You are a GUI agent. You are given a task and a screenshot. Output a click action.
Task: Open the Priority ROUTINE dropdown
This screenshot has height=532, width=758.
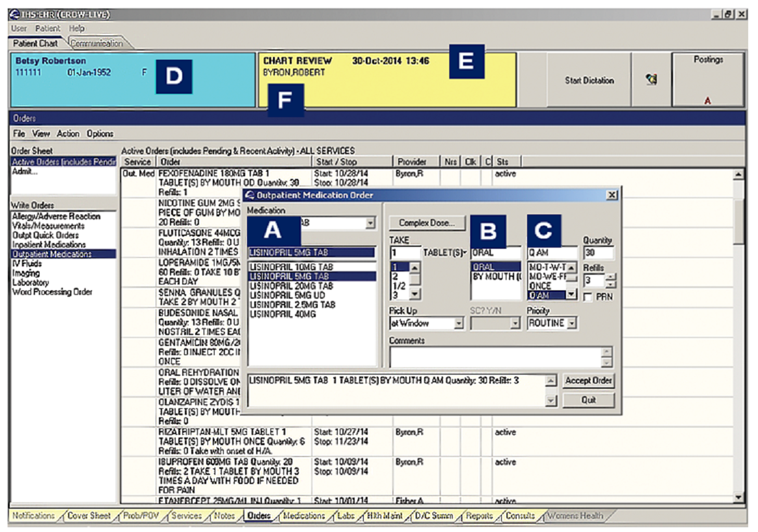[x=572, y=323]
